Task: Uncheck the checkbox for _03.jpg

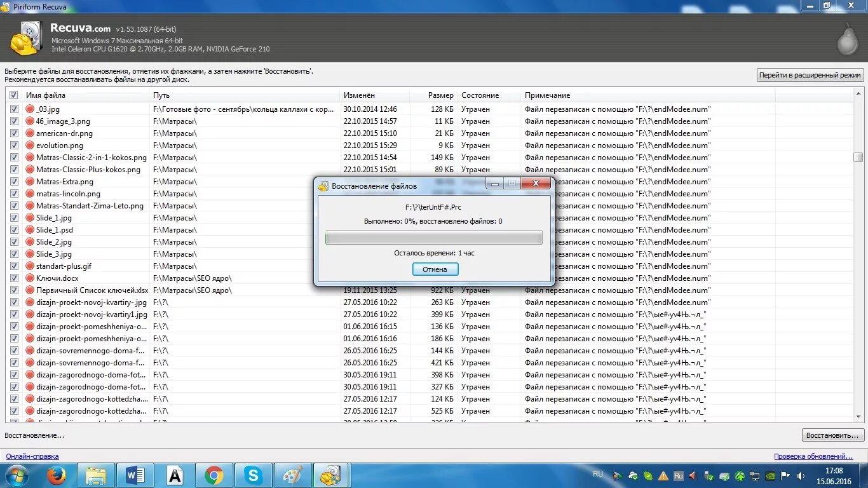Action: pyautogui.click(x=14, y=109)
